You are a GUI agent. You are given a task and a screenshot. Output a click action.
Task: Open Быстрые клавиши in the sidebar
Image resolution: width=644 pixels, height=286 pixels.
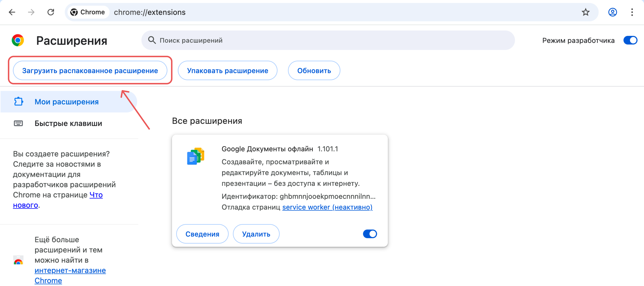coord(69,123)
